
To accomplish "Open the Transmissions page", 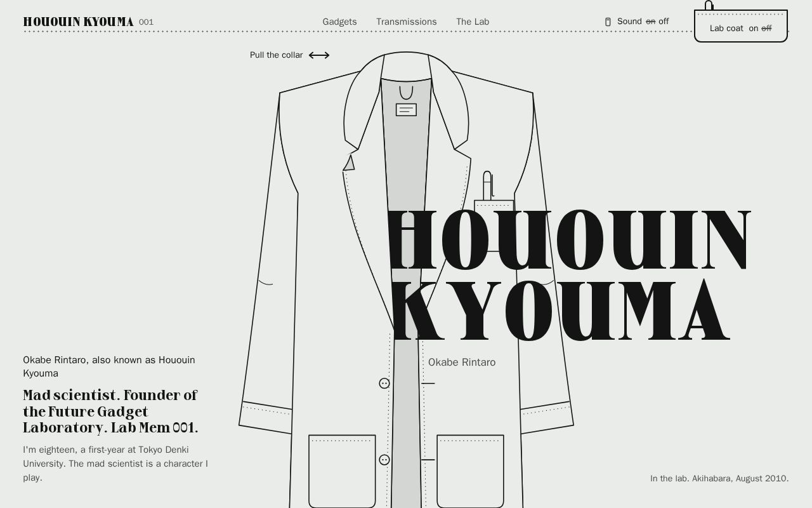I will (406, 22).
